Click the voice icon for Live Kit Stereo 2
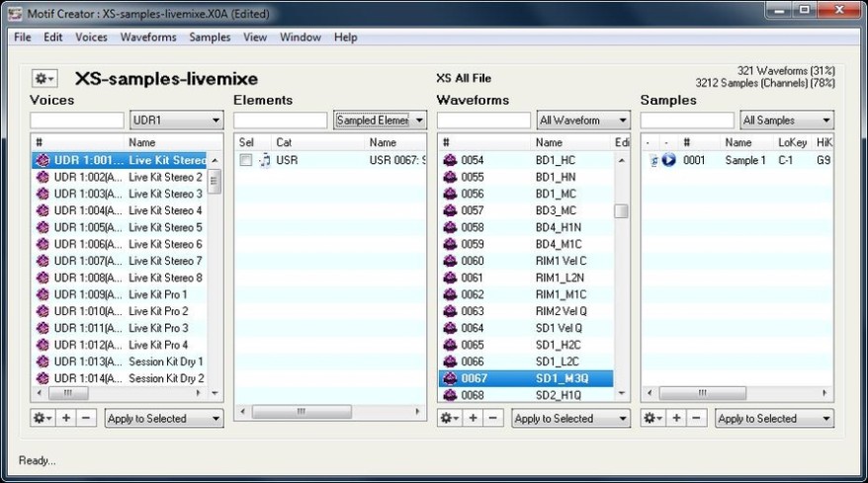 (x=43, y=177)
